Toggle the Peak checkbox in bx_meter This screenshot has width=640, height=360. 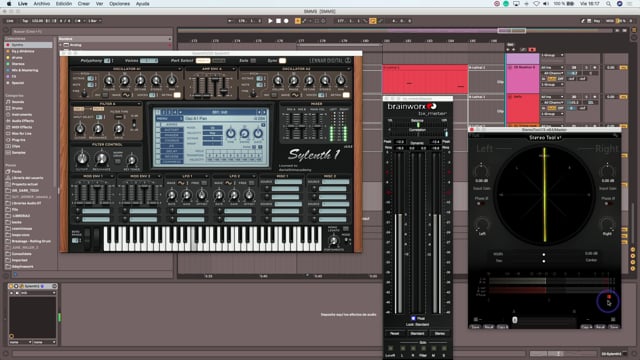(x=413, y=318)
